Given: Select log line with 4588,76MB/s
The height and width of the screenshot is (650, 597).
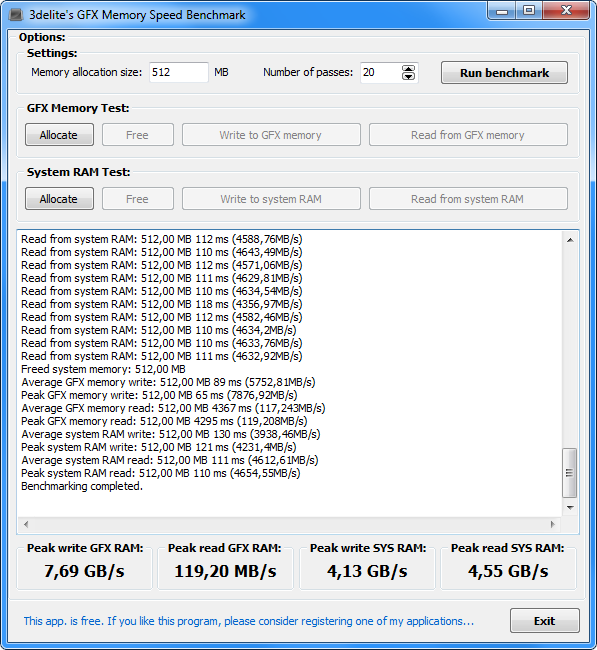Looking at the screenshot, I should coord(162,239).
